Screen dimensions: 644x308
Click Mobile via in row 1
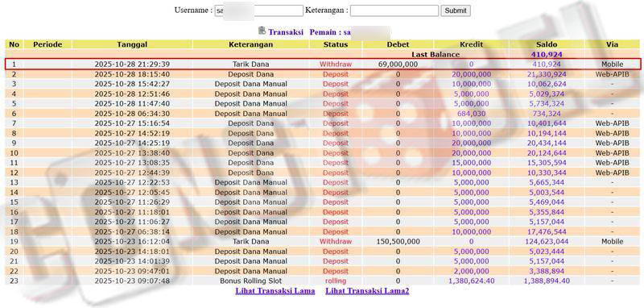point(612,65)
